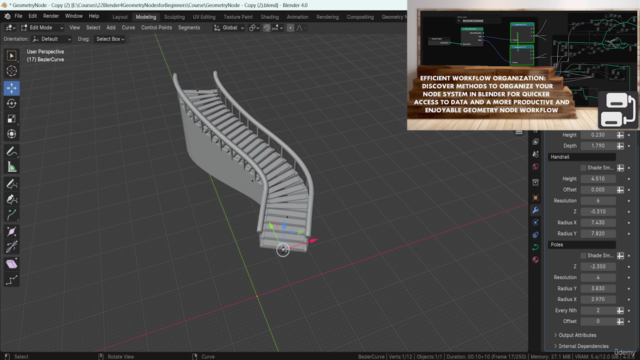The image size is (640, 360).
Task: Click the proportional editing falloff icon
Action: click(x=301, y=28)
